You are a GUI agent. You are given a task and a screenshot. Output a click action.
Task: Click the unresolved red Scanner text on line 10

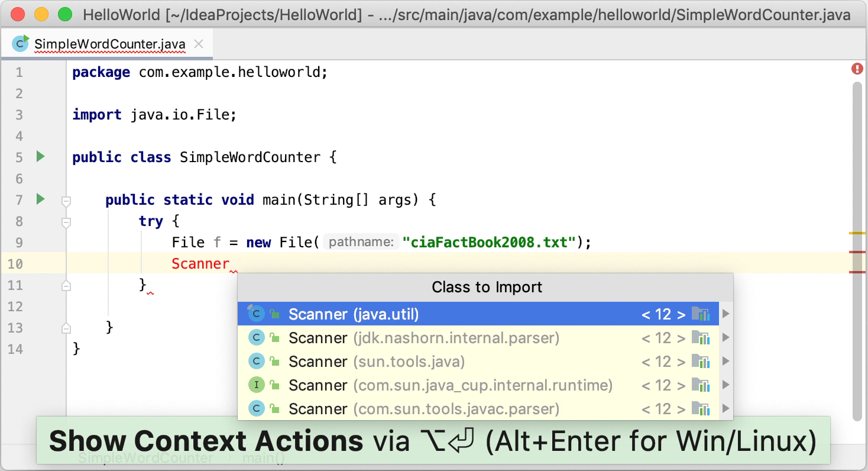click(x=200, y=264)
